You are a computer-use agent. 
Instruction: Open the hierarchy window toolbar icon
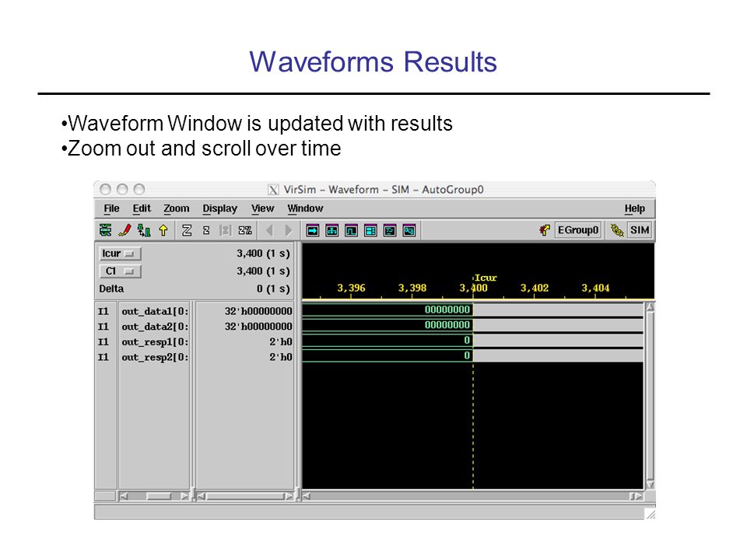332,231
